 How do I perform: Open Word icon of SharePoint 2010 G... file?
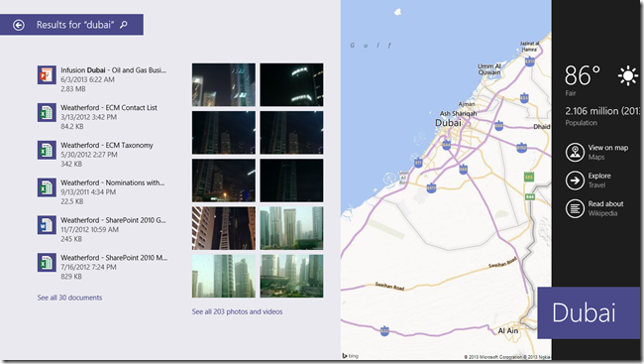[x=47, y=225]
